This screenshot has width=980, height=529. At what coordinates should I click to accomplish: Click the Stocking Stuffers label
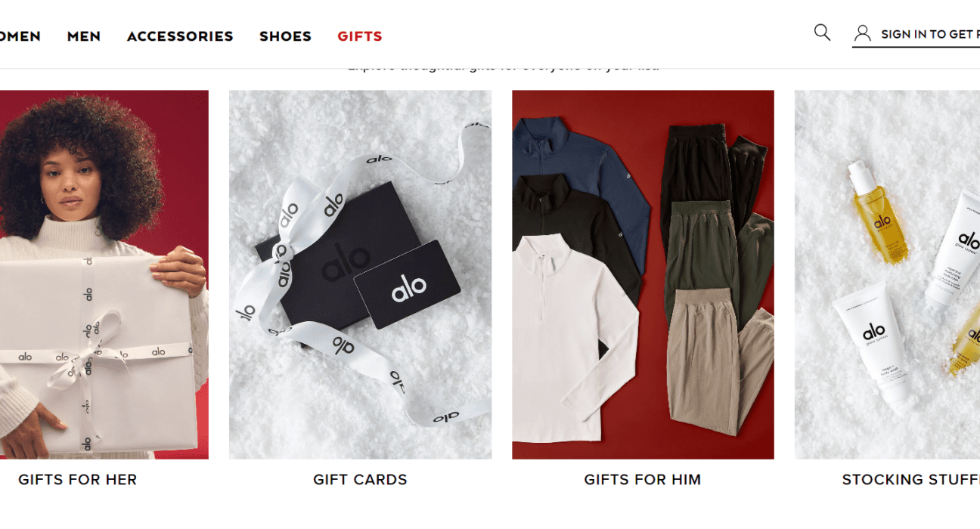tap(910, 479)
